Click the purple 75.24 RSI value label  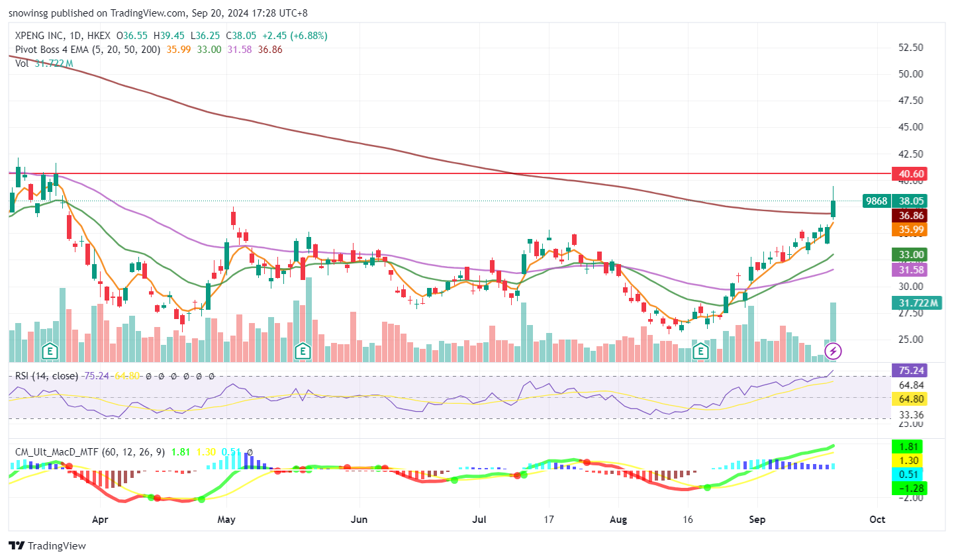pos(911,371)
